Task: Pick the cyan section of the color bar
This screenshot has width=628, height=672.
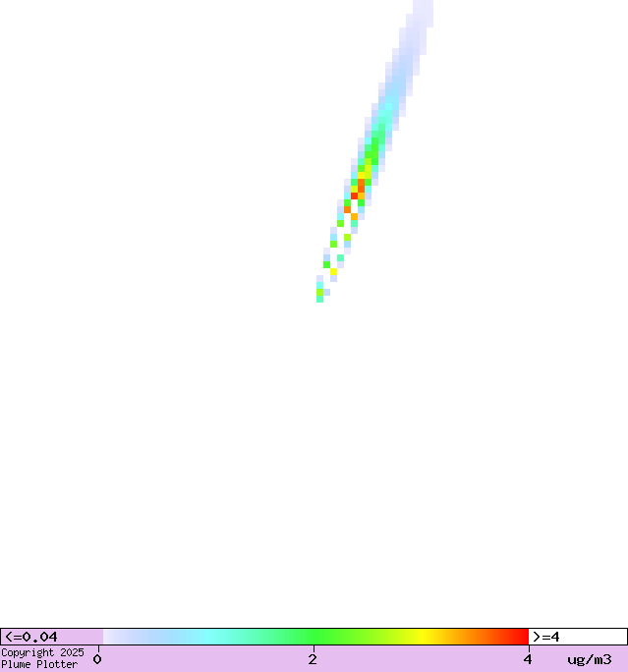Action: [206, 637]
